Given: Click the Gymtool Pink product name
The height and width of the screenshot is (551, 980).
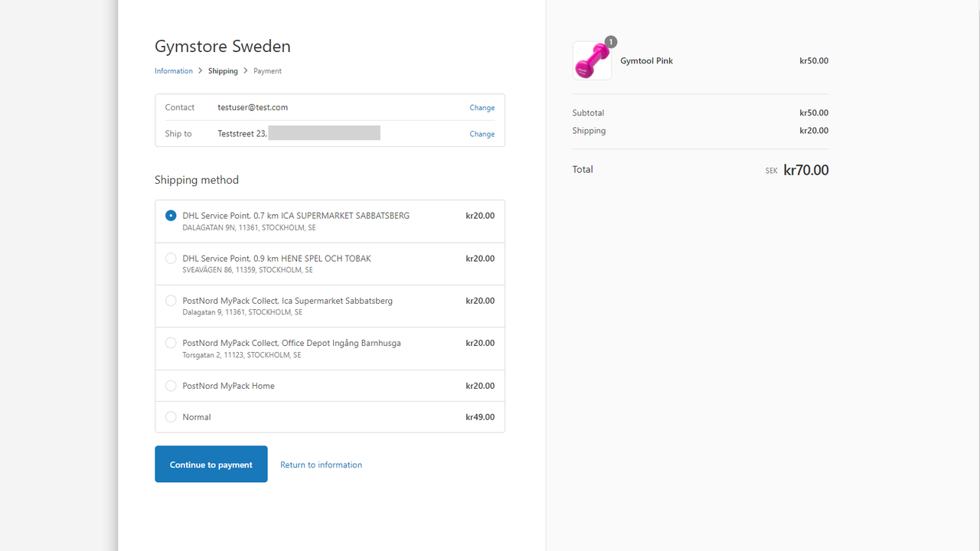Looking at the screenshot, I should (x=646, y=60).
